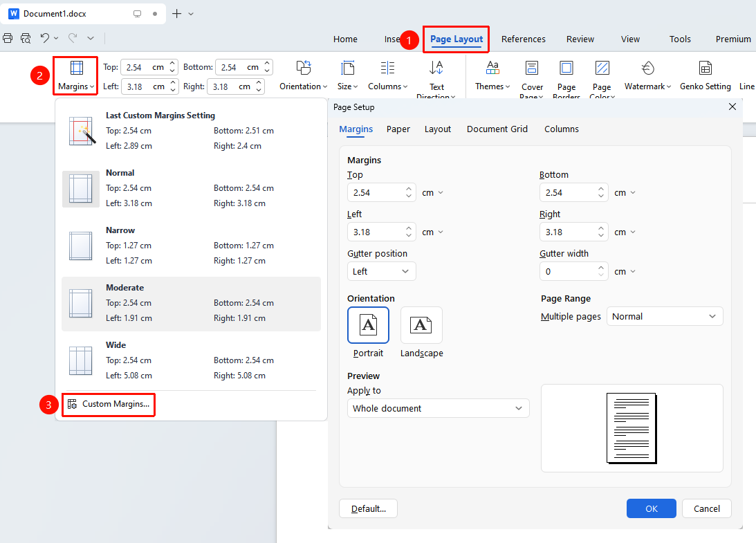
Task: Click the Undo arrow icon
Action: pyautogui.click(x=45, y=38)
